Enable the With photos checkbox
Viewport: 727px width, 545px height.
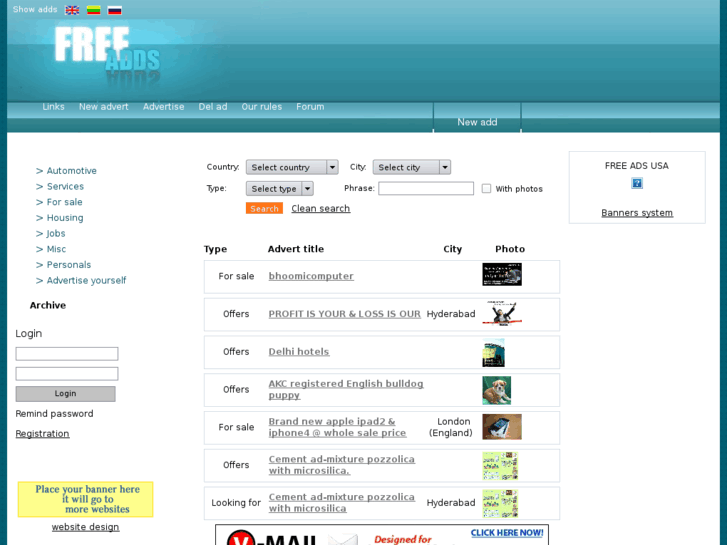pyautogui.click(x=486, y=188)
